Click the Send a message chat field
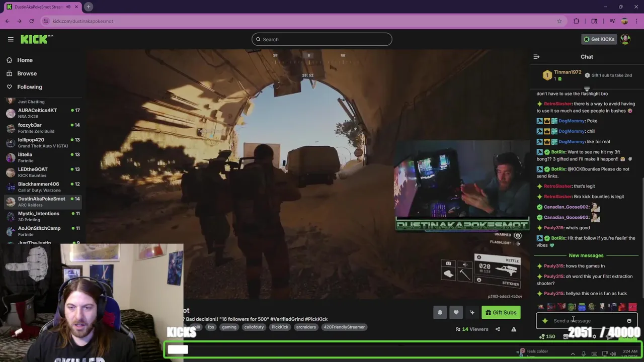Image resolution: width=644 pixels, height=362 pixels. tap(587, 321)
